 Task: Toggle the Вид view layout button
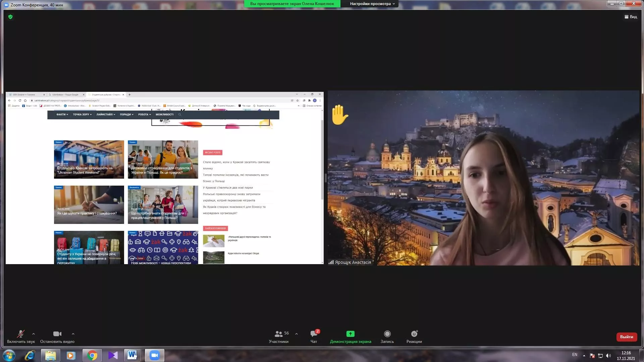click(x=631, y=17)
